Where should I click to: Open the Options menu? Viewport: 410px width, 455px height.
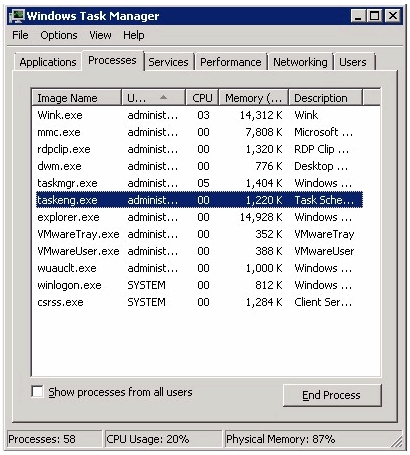59,35
